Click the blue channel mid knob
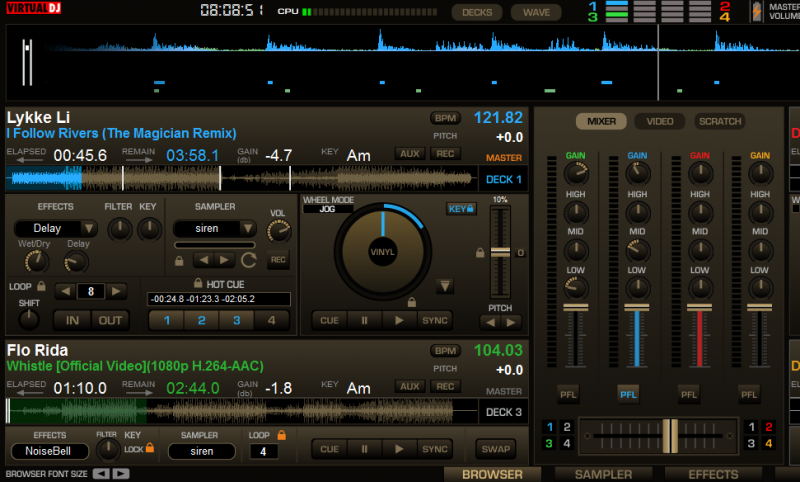800x482 pixels. point(638,250)
